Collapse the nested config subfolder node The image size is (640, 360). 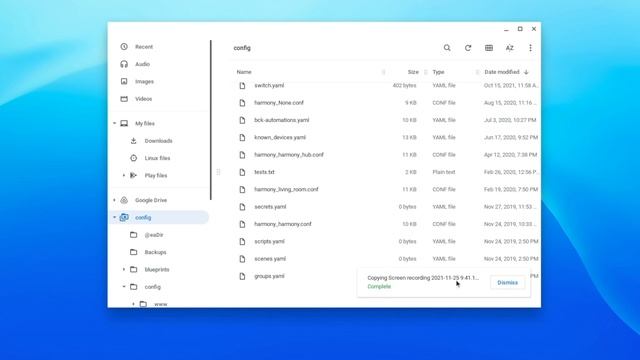pyautogui.click(x=124, y=287)
